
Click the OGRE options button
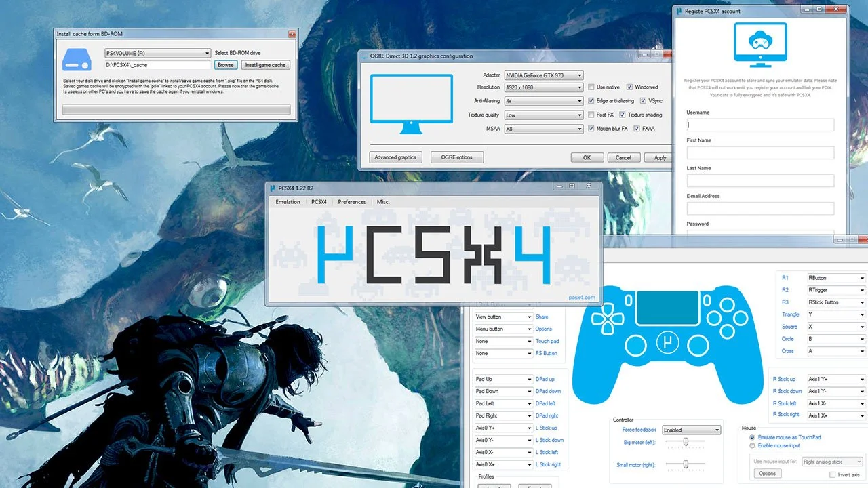pyautogui.click(x=457, y=157)
